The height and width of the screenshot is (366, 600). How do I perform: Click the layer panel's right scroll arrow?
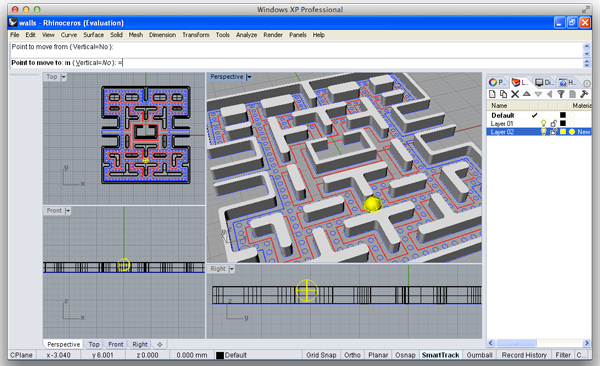point(586,343)
